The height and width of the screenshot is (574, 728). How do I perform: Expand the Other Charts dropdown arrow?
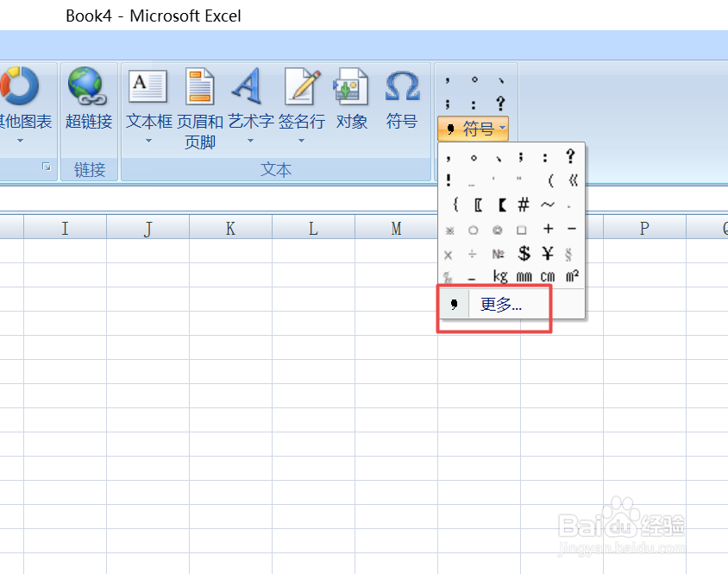pos(20,141)
